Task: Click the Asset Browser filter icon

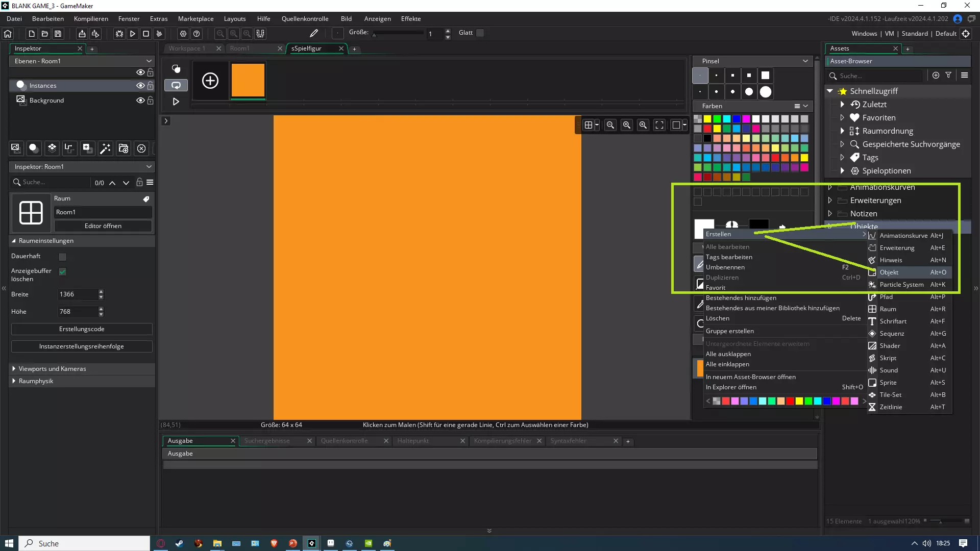Action: click(x=948, y=75)
